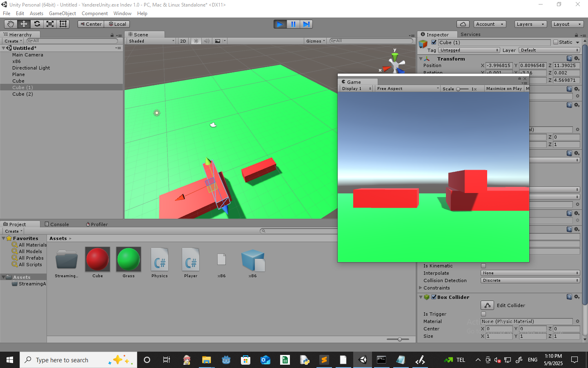Open the Assets menu
588x368 pixels.
point(36,13)
